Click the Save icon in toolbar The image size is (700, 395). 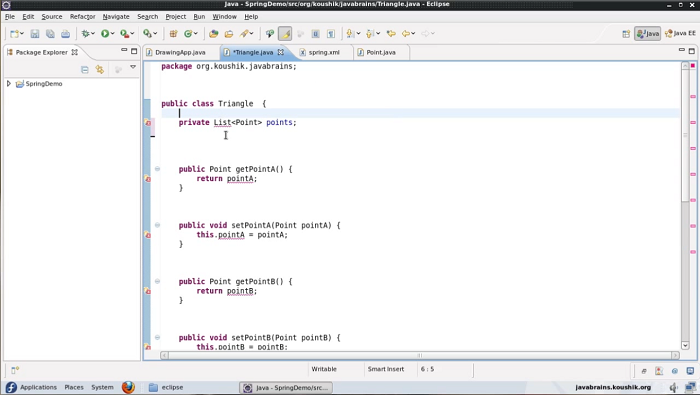coord(35,33)
